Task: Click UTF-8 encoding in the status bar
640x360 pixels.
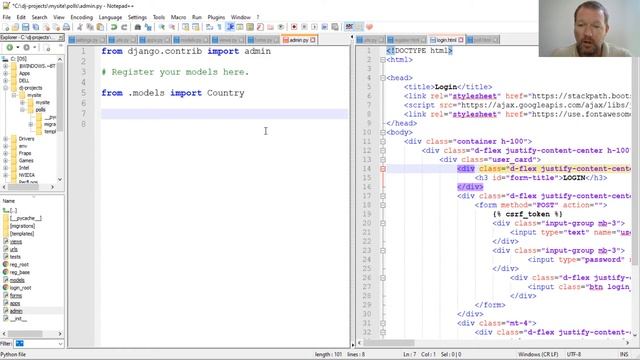Action: coord(574,354)
